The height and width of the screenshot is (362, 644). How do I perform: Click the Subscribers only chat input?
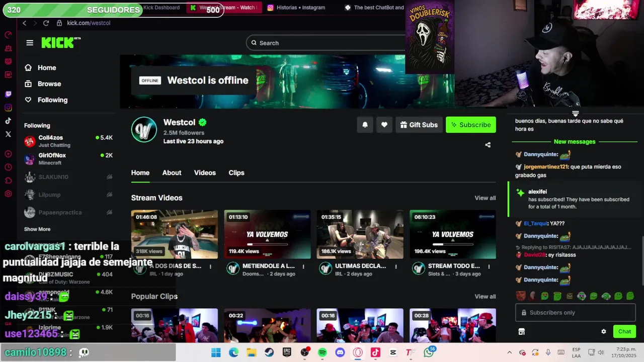coord(576,313)
